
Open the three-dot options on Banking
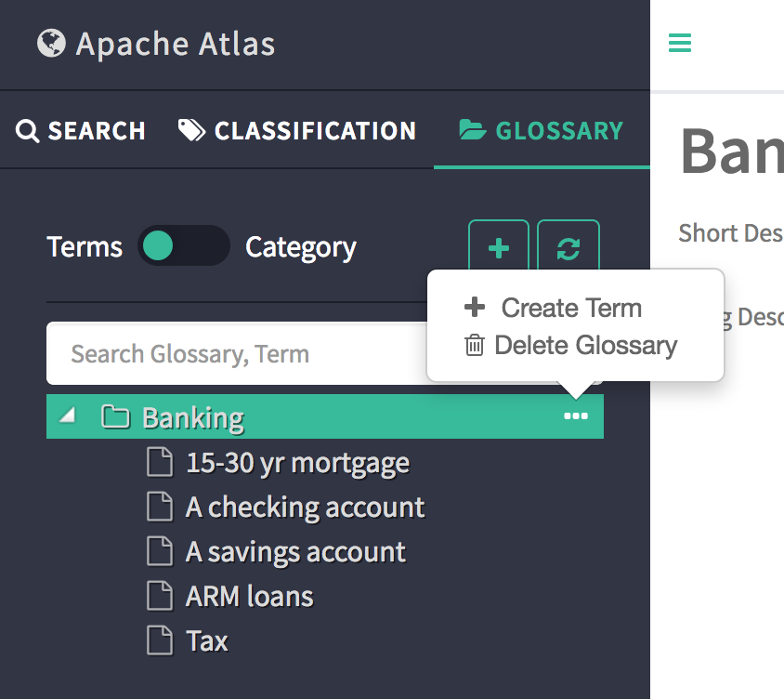tap(576, 416)
